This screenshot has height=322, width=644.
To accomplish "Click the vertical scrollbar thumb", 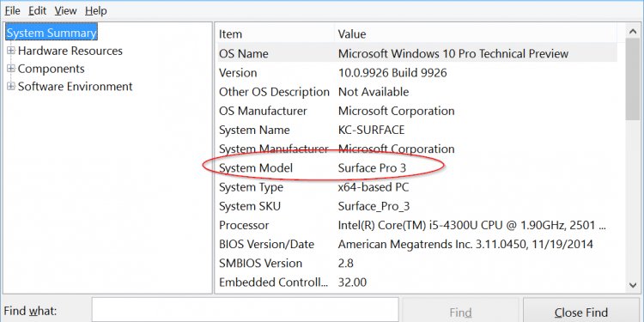I will click(x=633, y=79).
